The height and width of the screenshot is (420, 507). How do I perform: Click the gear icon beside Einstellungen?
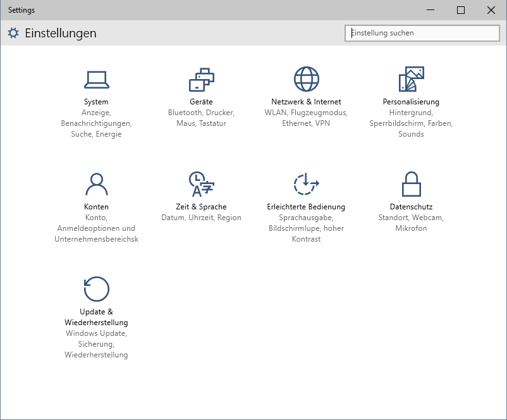pos(13,33)
